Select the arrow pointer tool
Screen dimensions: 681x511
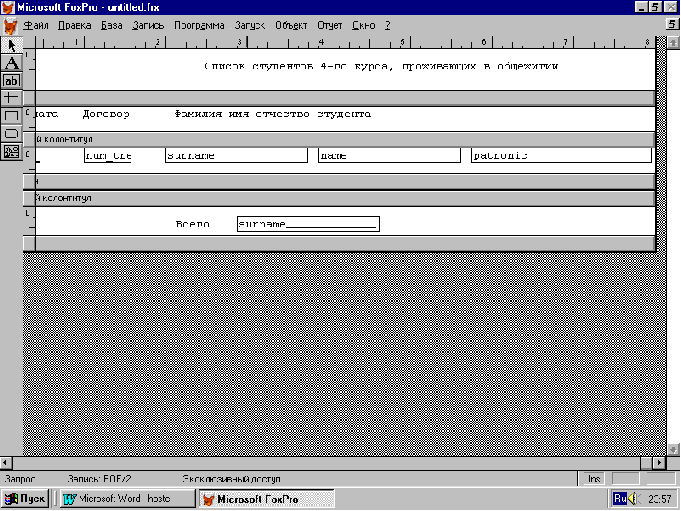(11, 45)
